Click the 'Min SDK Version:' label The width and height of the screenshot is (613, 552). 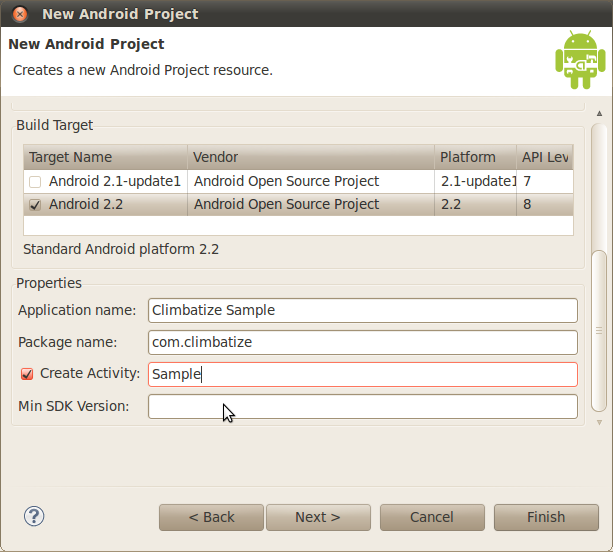73,407
